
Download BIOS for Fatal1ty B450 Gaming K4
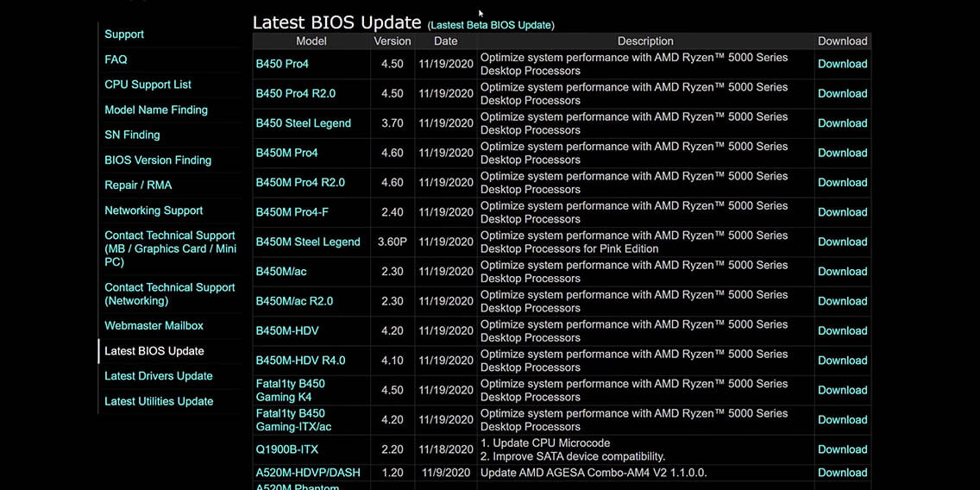[x=843, y=390]
